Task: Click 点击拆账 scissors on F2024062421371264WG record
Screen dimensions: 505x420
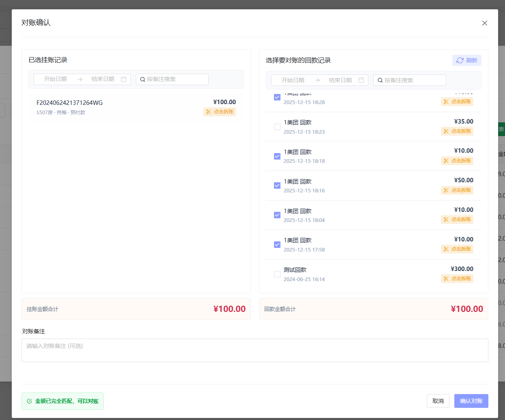Action: [x=220, y=112]
